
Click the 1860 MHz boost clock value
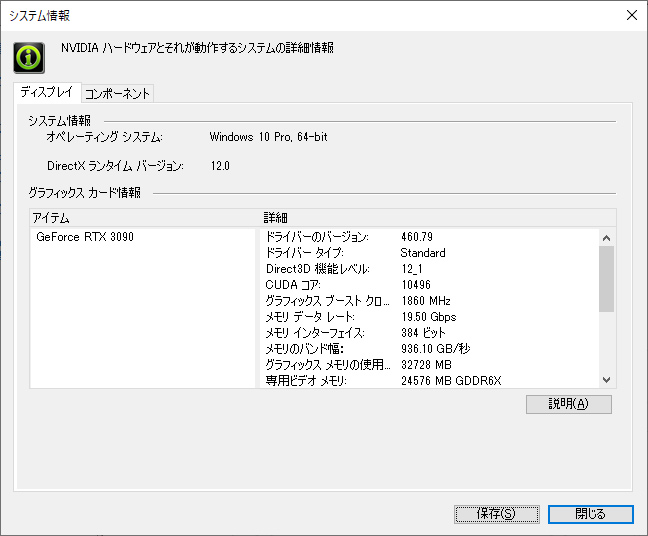tap(426, 301)
